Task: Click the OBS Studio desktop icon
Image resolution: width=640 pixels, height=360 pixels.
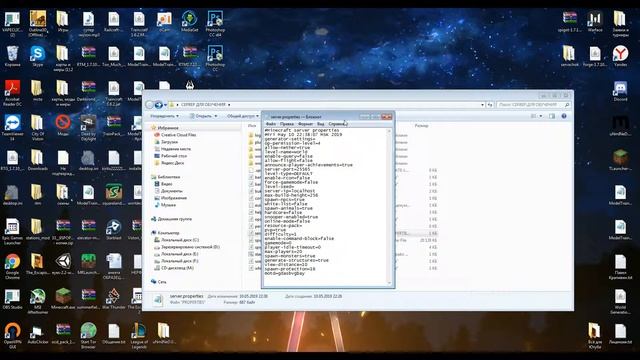Action: click(12, 299)
